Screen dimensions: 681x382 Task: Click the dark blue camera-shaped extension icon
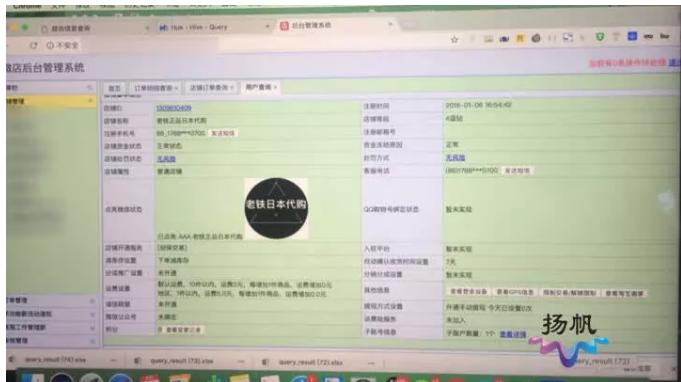coord(504,39)
